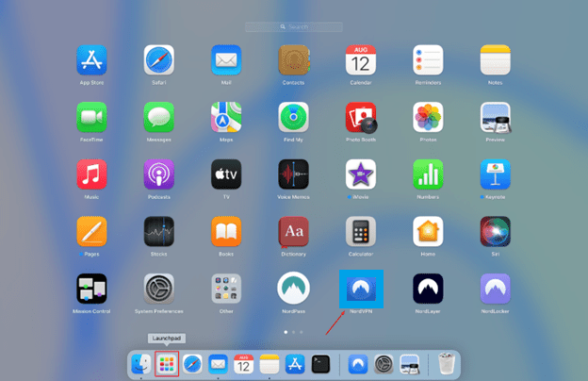588x381 pixels.
Task: Open the Find My app
Action: coord(293,118)
